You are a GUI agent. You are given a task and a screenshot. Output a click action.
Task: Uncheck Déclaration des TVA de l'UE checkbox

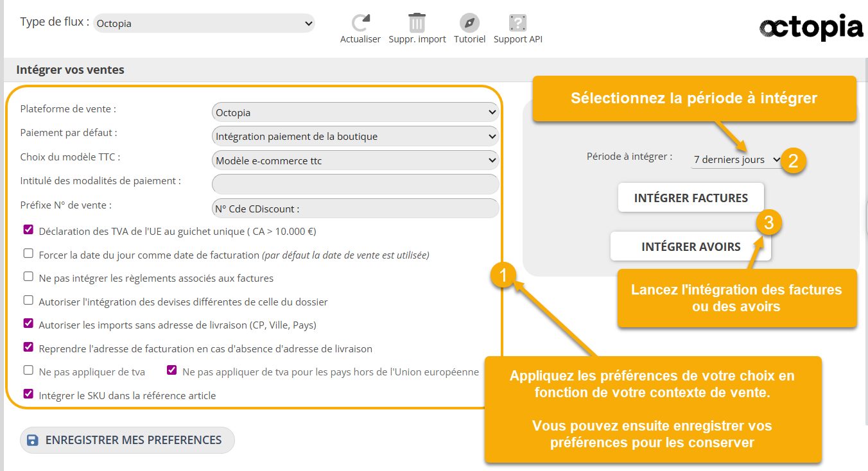[x=28, y=230]
